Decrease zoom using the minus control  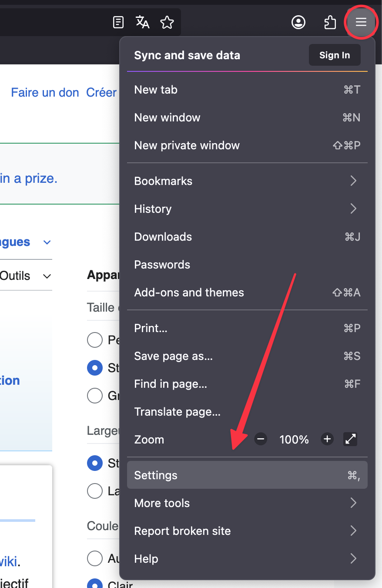260,439
